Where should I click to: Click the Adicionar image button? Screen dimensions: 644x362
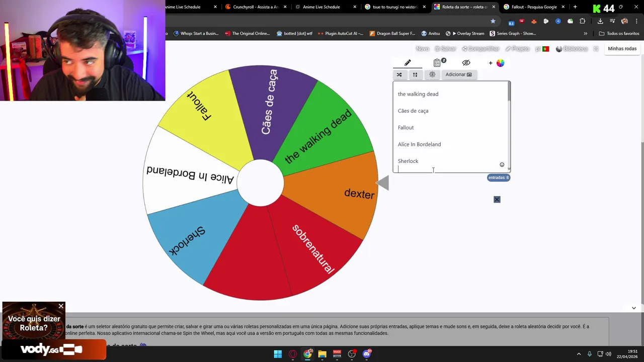(x=458, y=74)
